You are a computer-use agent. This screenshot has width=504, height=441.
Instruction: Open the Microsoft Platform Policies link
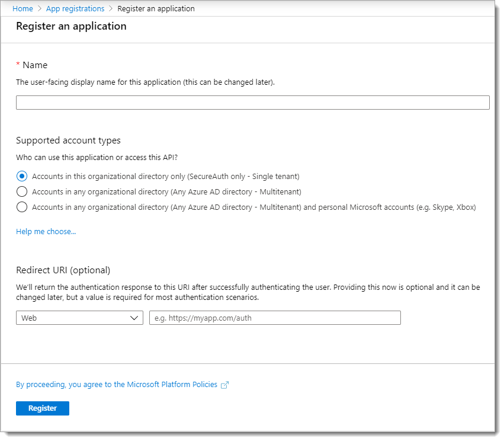(x=117, y=384)
